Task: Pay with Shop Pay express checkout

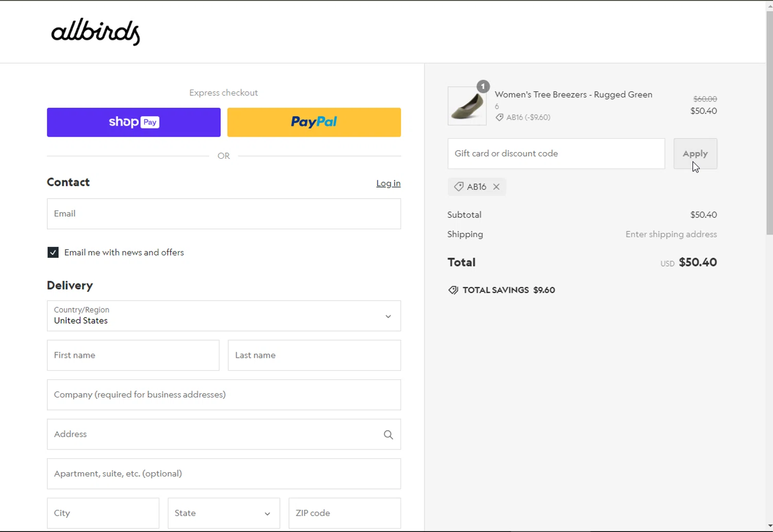Action: (133, 122)
